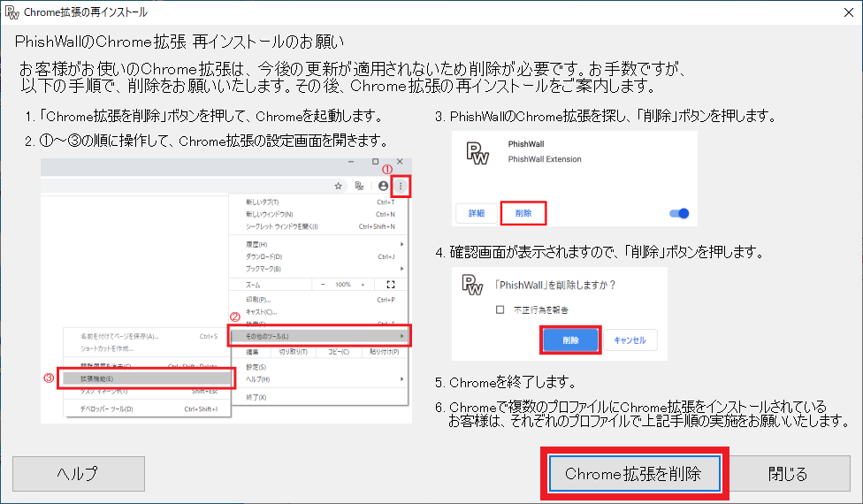Close the window using the title bar X

pos(849,12)
